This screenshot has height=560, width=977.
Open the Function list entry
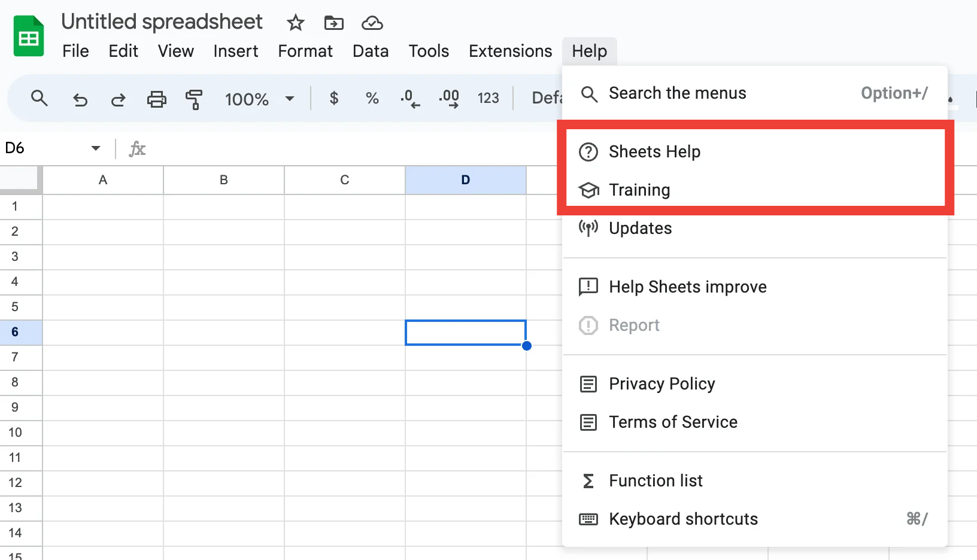(x=755, y=481)
